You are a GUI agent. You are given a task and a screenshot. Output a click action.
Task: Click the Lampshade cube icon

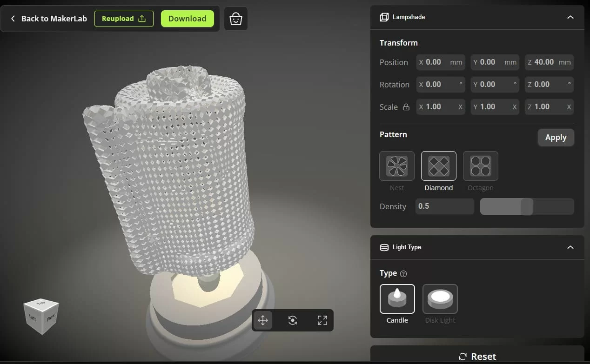384,17
